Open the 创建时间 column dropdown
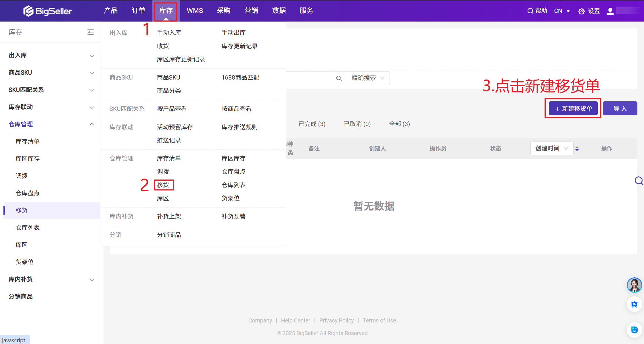Image resolution: width=644 pixels, height=344 pixels. (x=552, y=148)
